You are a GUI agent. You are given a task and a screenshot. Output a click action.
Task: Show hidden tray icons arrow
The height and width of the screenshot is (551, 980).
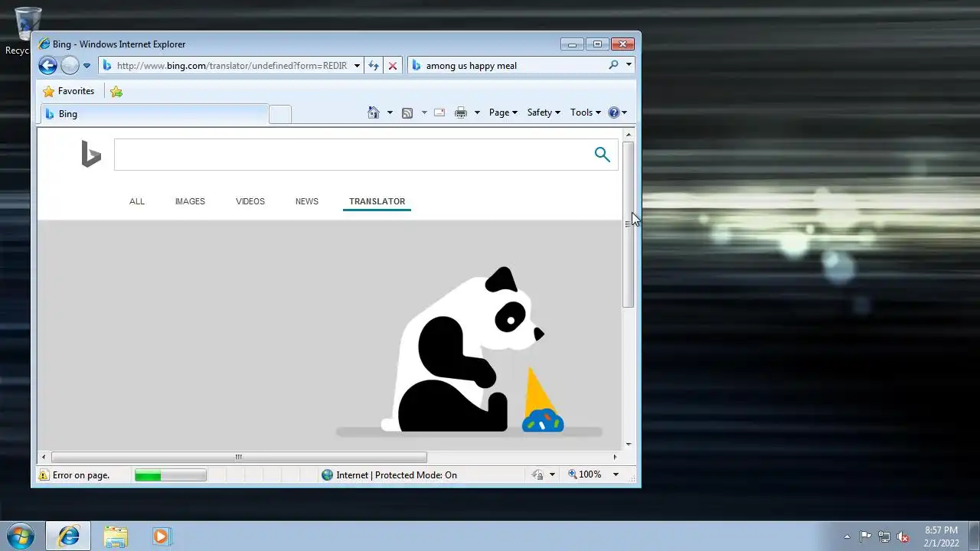[847, 536]
